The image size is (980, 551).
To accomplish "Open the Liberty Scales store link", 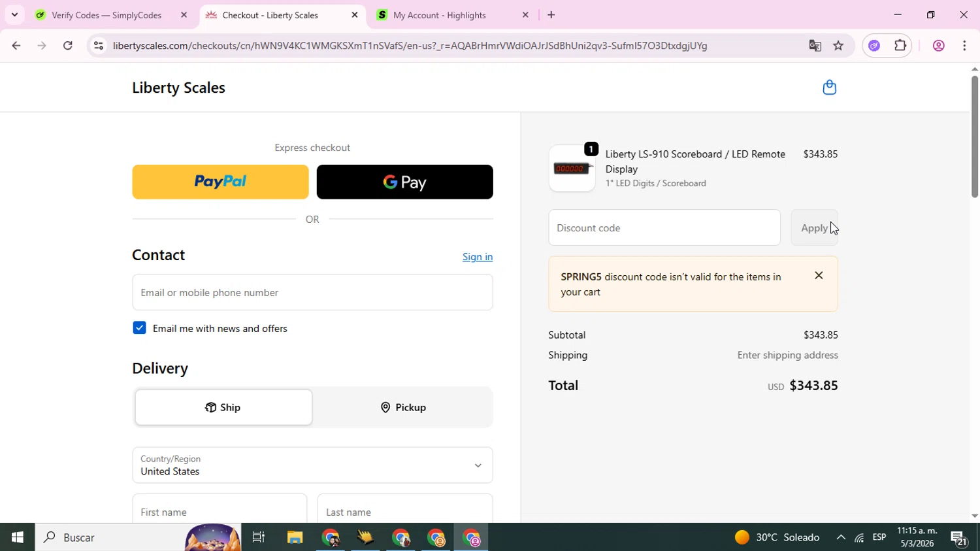I will [178, 88].
